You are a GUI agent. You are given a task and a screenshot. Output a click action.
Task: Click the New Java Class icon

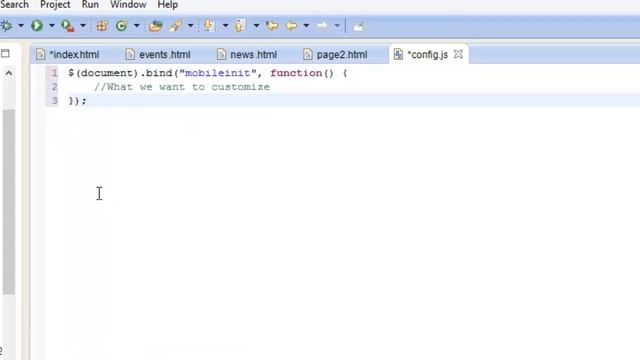(x=121, y=26)
